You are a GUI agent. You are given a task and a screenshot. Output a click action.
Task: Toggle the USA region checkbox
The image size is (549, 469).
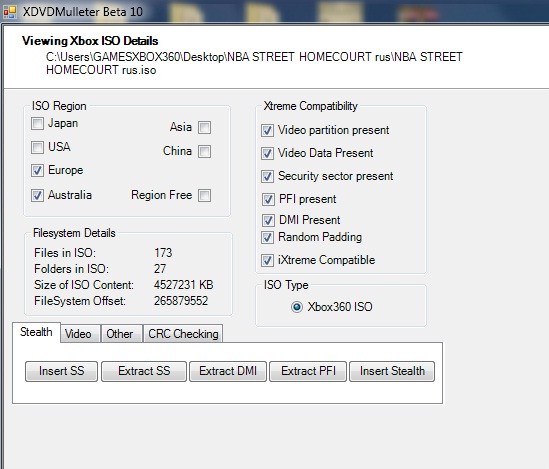point(37,147)
